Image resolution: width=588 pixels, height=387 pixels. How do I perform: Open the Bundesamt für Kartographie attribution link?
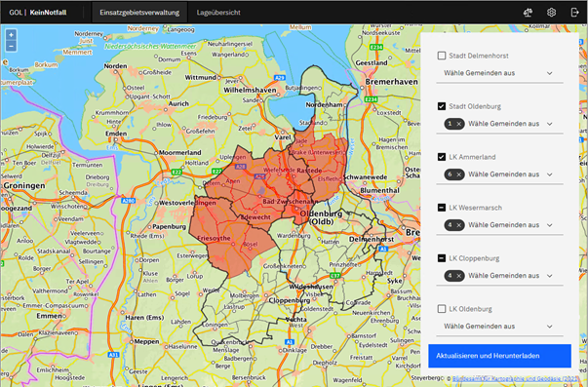pyautogui.click(x=516, y=379)
